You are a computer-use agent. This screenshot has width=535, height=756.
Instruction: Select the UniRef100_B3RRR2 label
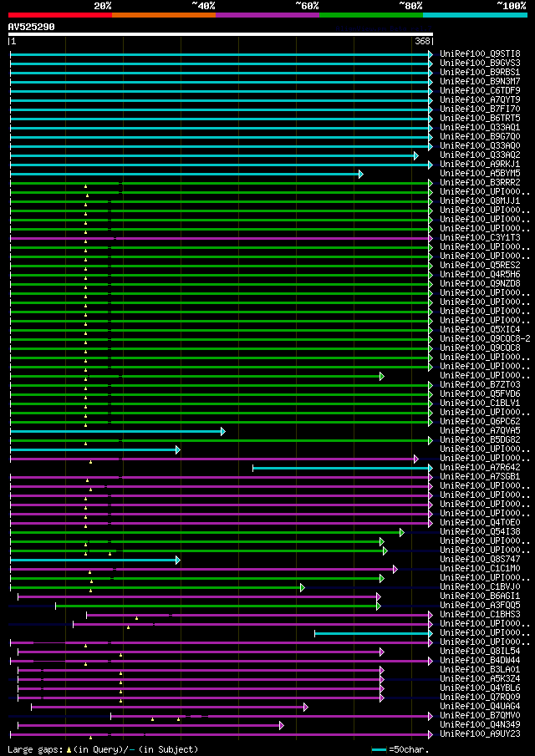(480, 182)
